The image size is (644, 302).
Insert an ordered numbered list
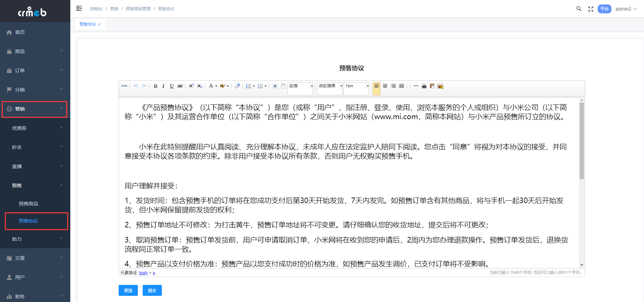click(249, 86)
